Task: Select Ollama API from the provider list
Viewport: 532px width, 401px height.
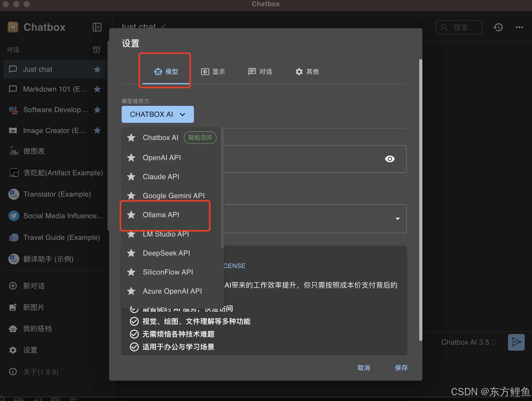Action: point(161,215)
